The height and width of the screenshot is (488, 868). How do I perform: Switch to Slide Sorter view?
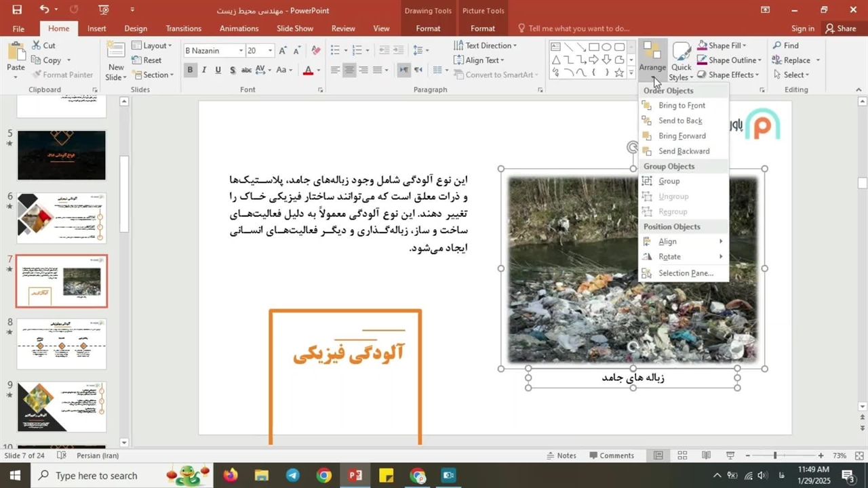682,455
